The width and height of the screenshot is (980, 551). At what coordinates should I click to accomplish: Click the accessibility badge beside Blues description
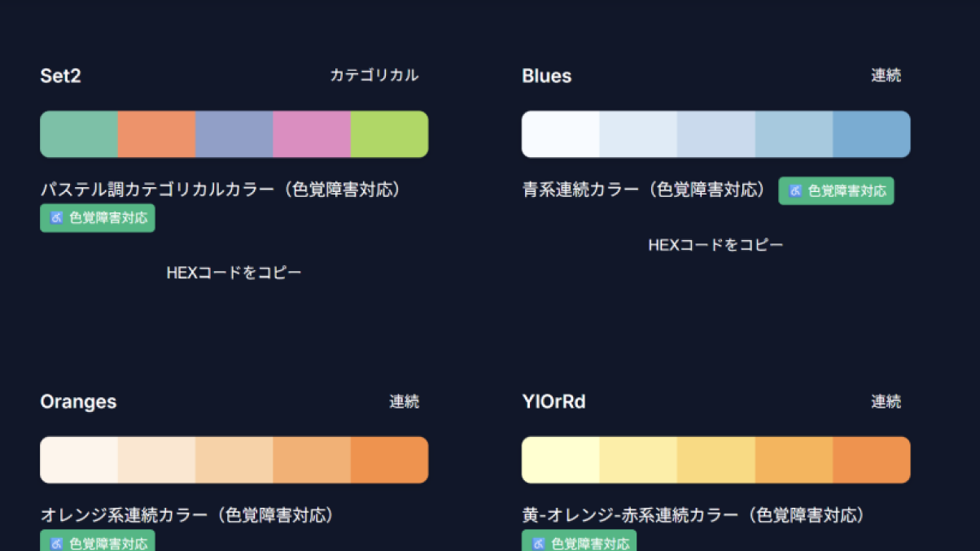click(x=836, y=191)
